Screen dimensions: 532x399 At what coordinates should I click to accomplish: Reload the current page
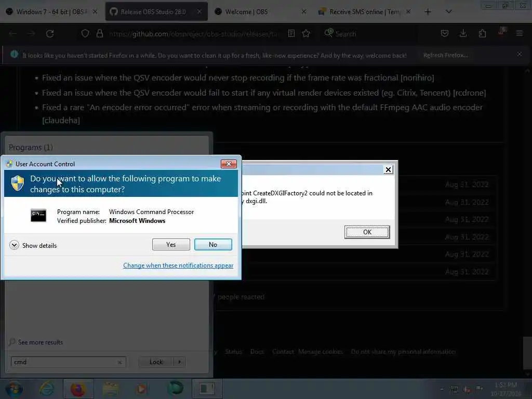coord(50,34)
